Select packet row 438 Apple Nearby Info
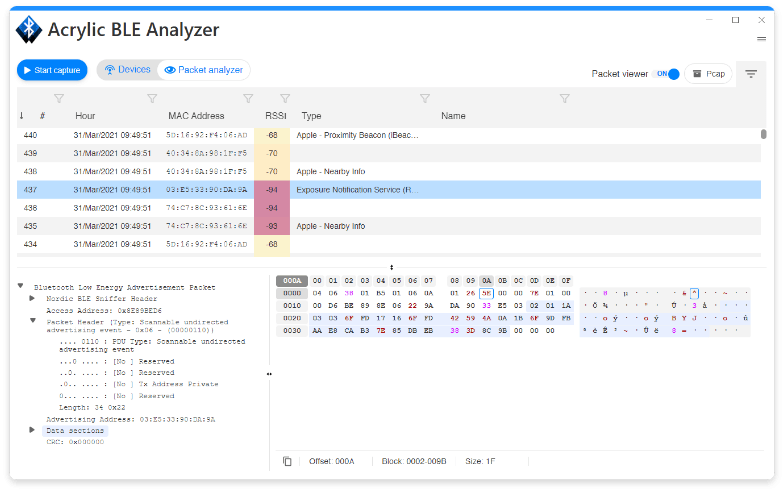Image resolution: width=784 pixels, height=492 pixels. [389, 172]
